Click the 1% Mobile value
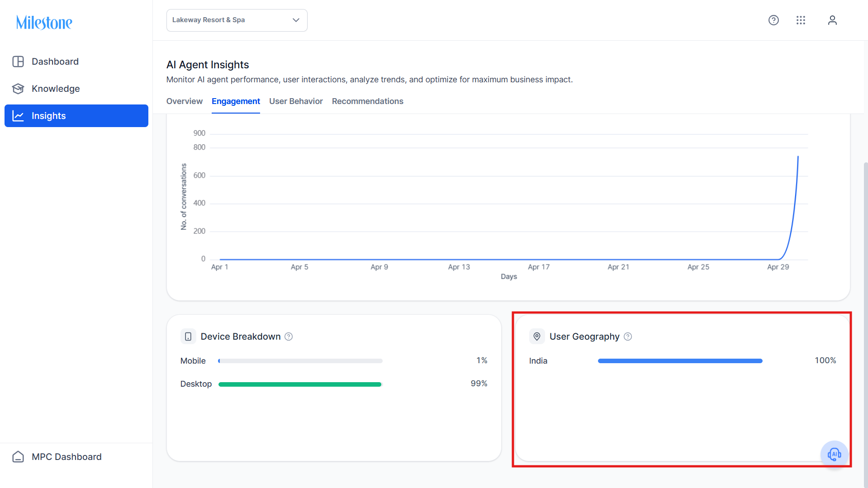 click(482, 360)
